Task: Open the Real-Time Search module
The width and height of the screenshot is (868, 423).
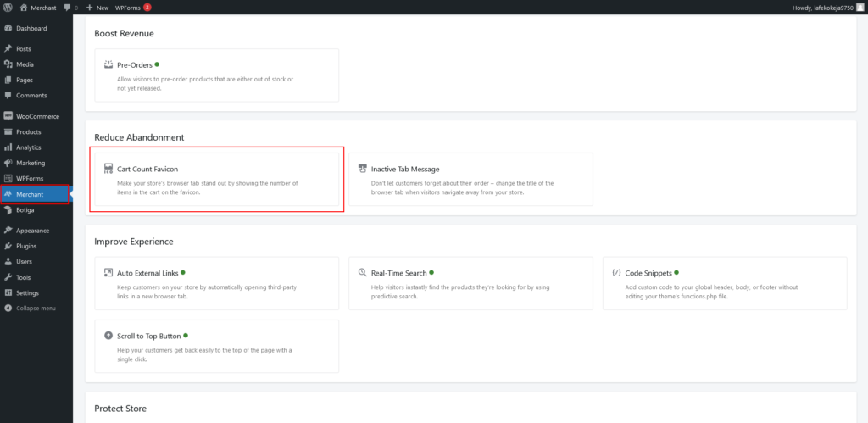Action: click(470, 283)
